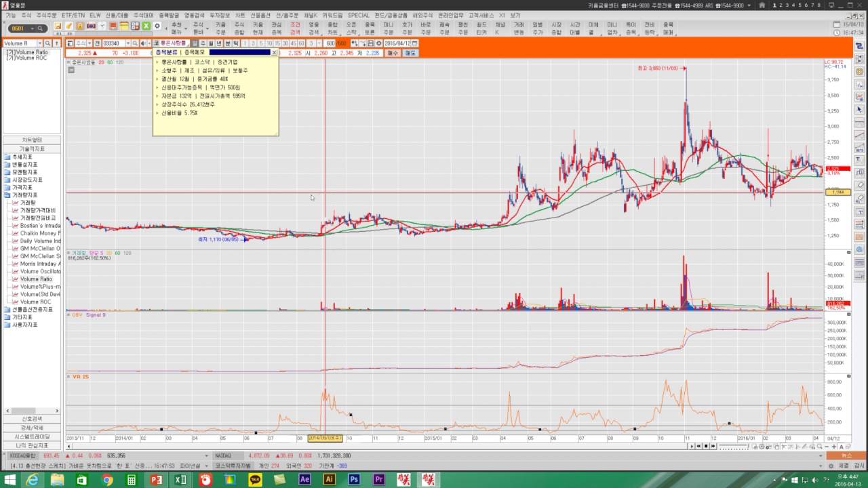This screenshot has width=868, height=488.
Task: Click the 조건검색 toolbar button
Action: [295, 28]
